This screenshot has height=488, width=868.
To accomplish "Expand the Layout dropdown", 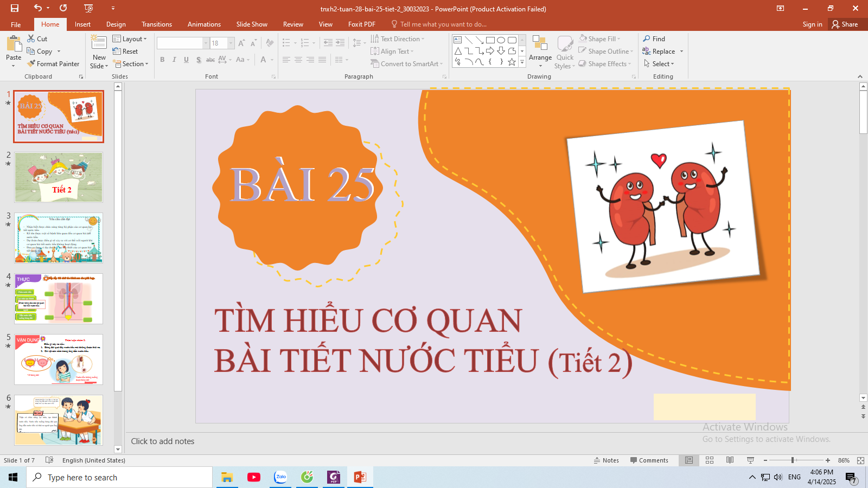I will (x=130, y=39).
